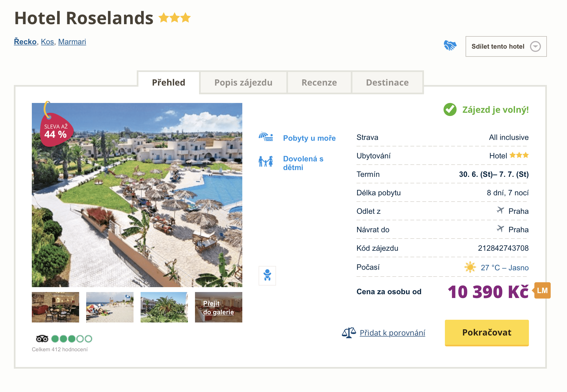The width and height of the screenshot is (567, 392).
Task: Open the Recenze tab
Action: [319, 83]
